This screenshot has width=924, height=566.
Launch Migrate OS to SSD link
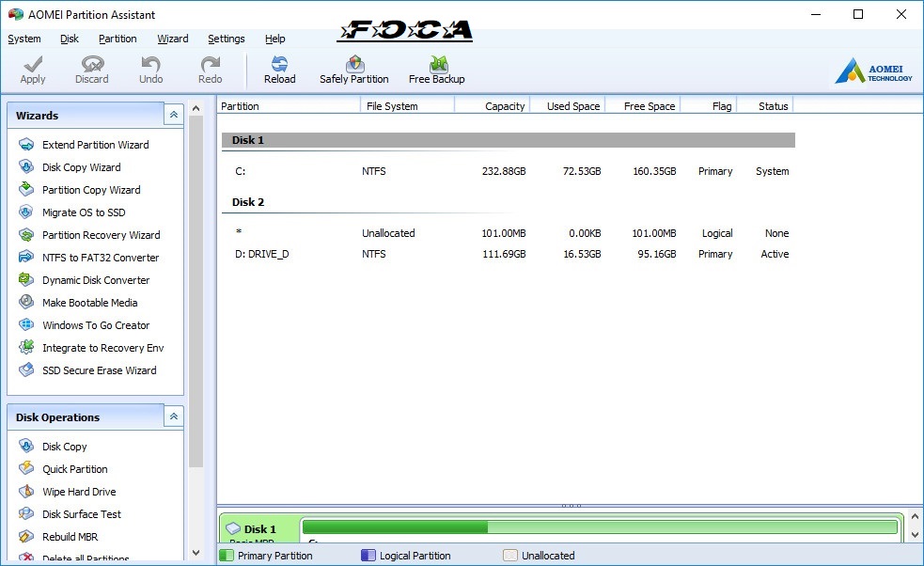point(84,212)
